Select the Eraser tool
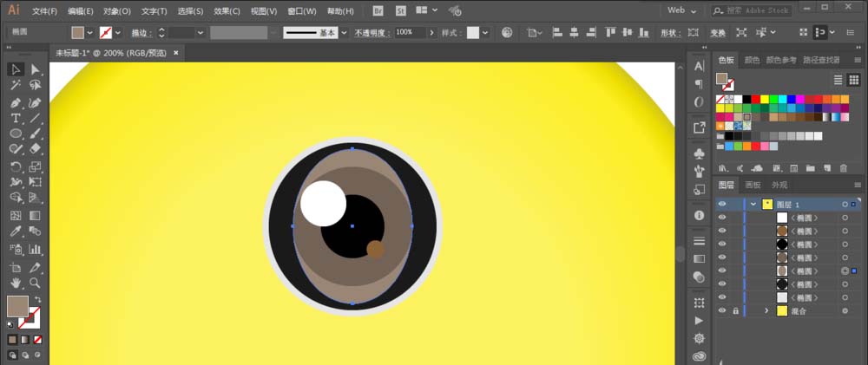The height and width of the screenshot is (365, 868). tap(36, 149)
